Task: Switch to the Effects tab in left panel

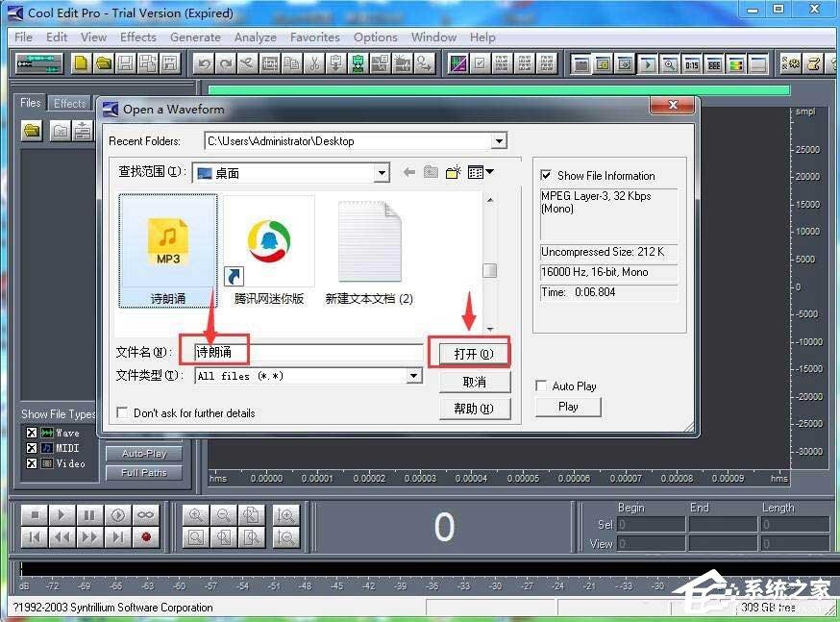Action: pos(69,103)
